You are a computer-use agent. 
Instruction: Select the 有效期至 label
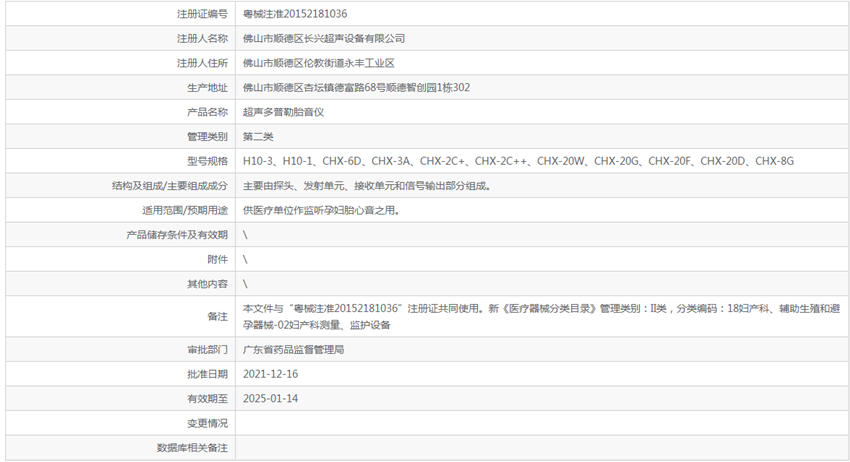tap(207, 399)
